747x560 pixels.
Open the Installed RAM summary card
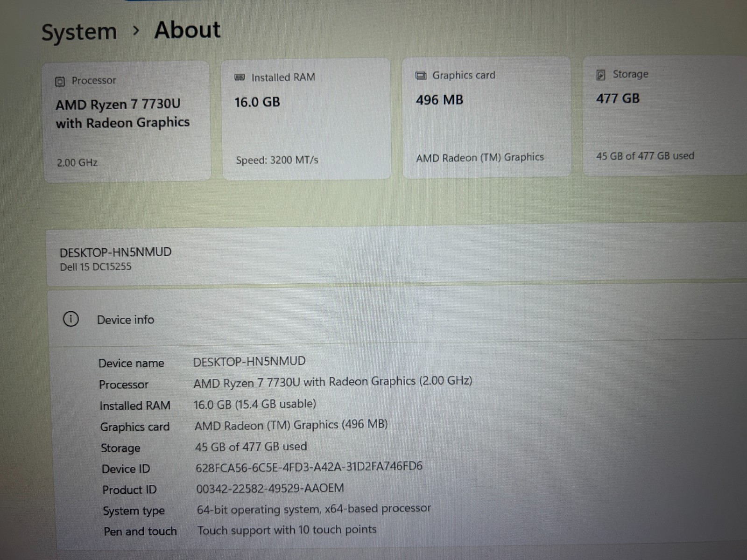[306, 119]
